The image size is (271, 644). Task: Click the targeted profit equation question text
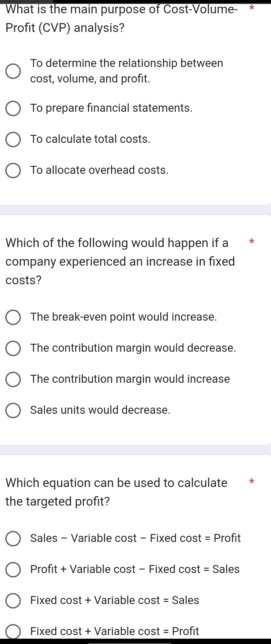coord(116,492)
